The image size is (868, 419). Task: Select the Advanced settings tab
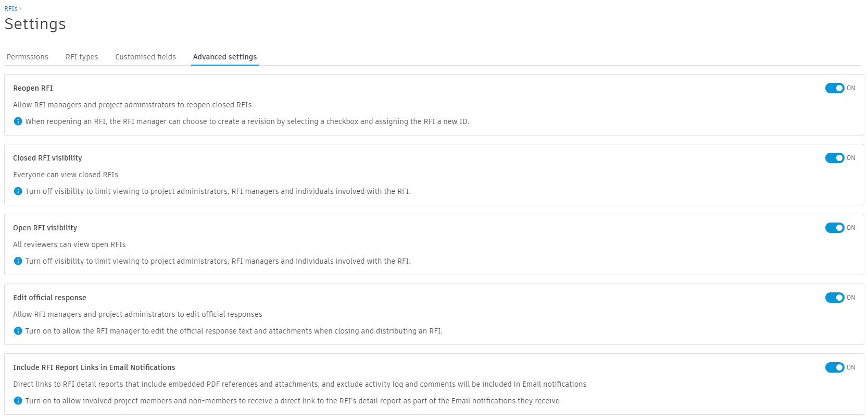pos(225,57)
